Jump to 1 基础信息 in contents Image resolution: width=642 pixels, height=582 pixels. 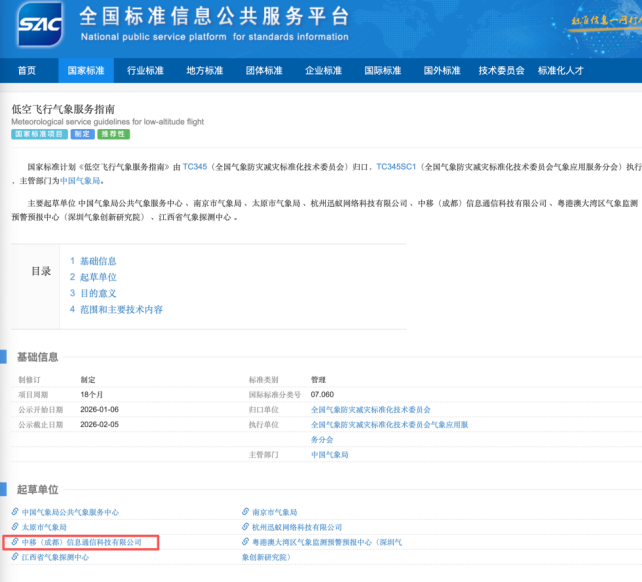(x=93, y=261)
